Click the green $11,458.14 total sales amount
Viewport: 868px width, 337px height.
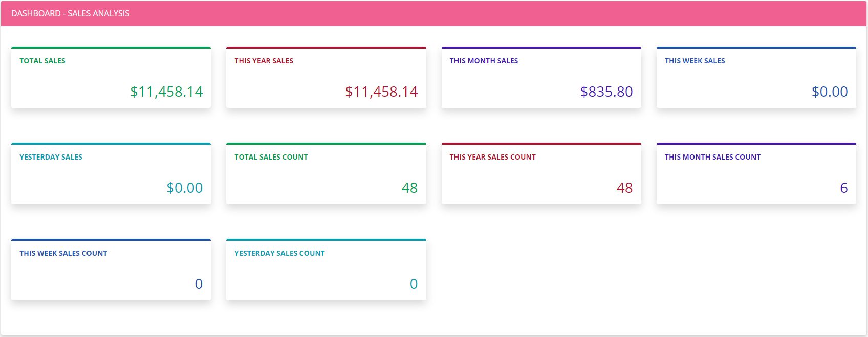(x=166, y=92)
